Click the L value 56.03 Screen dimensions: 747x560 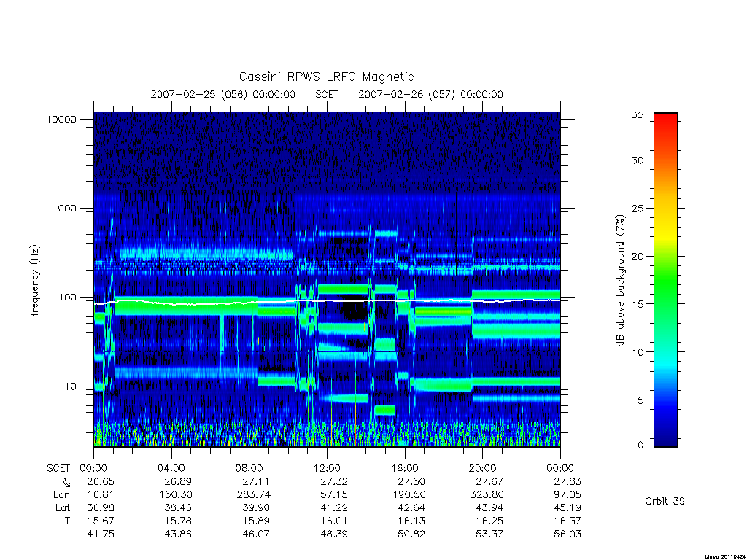568,534
